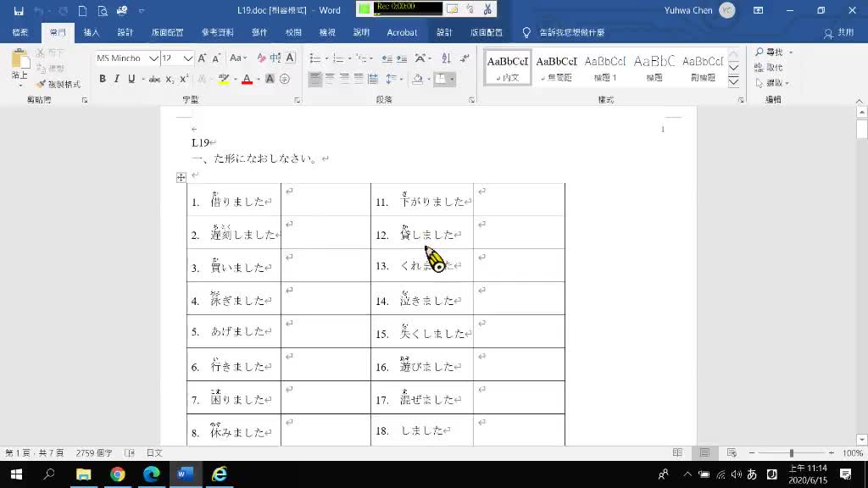Toggle left text alignment
This screenshot has height=488, width=868.
pyautogui.click(x=315, y=79)
